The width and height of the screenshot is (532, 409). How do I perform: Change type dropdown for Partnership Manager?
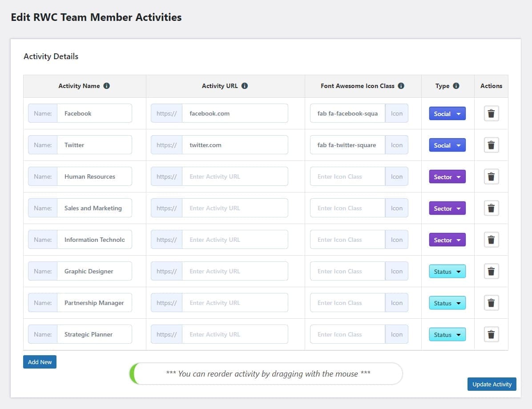click(x=447, y=303)
